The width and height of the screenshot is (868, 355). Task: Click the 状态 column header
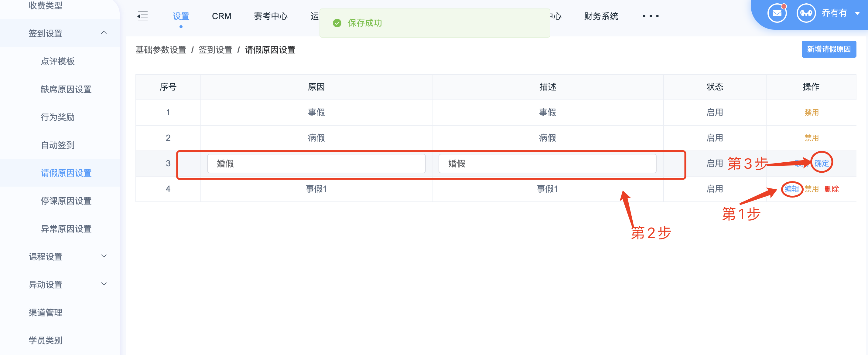coord(715,87)
